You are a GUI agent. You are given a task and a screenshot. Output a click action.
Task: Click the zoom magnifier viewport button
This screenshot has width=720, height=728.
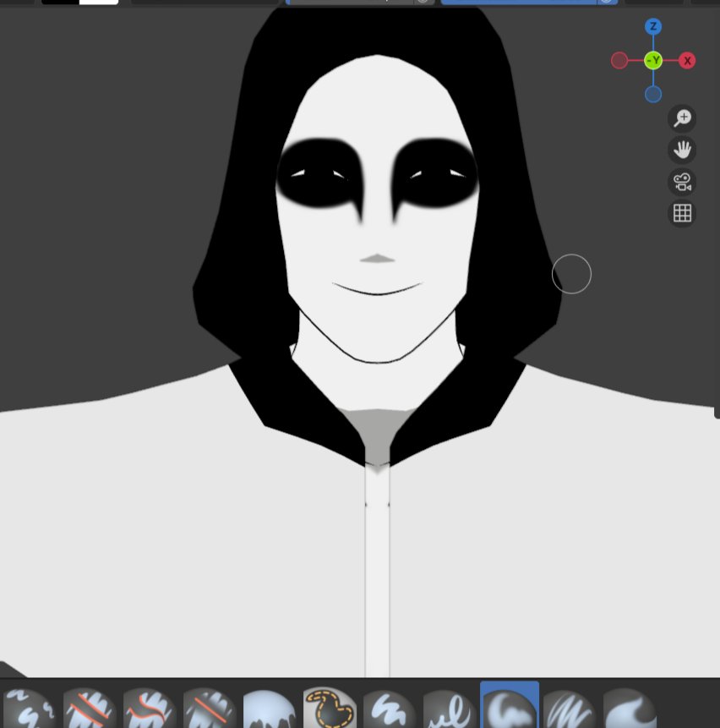click(682, 118)
